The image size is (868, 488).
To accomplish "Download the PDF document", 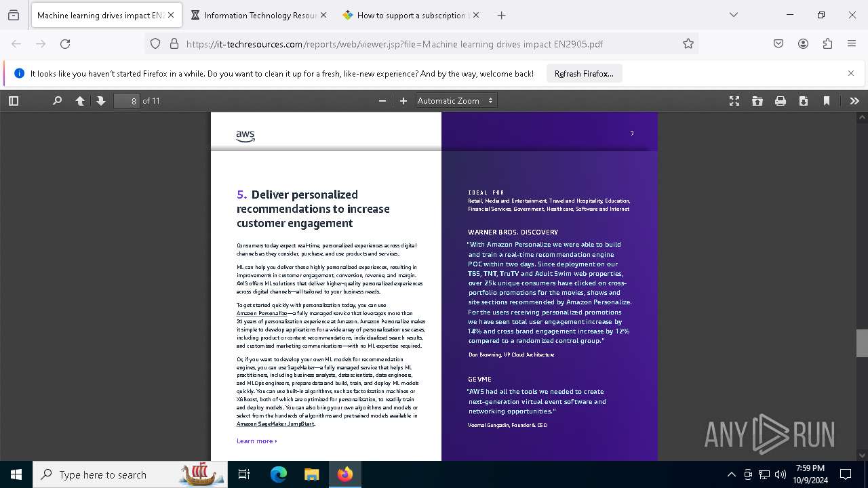I will tap(804, 101).
